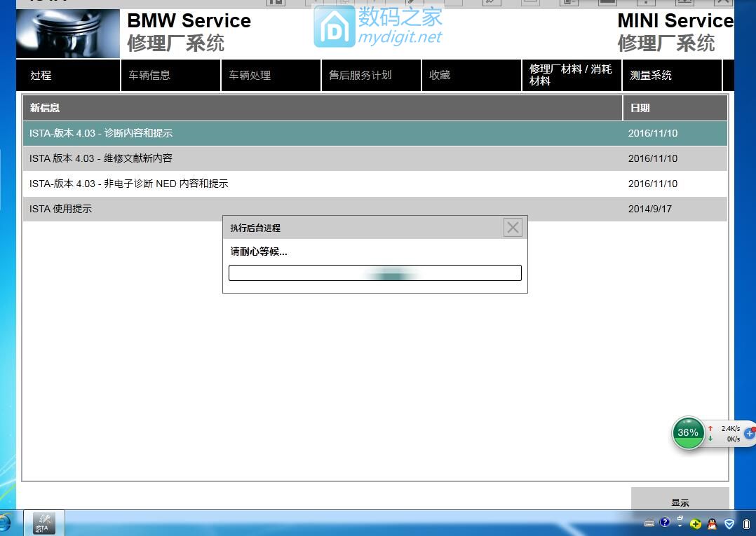Click the blue shield tray icon

(729, 523)
